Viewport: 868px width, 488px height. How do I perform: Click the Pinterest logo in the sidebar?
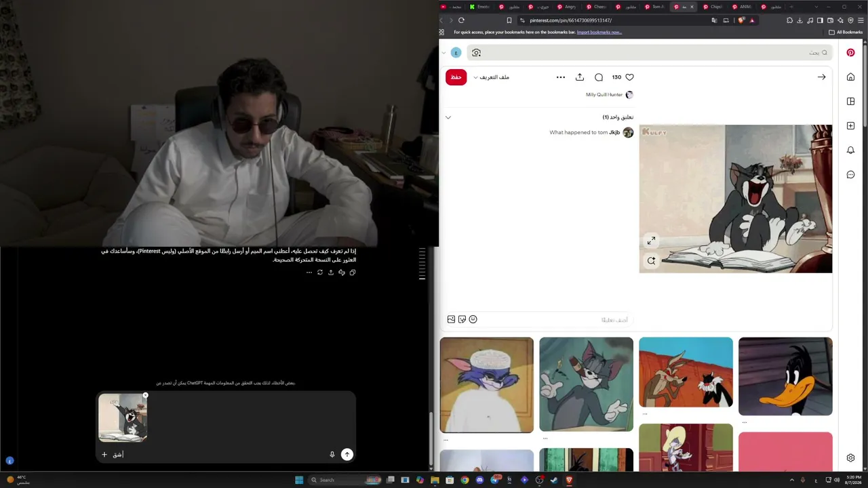850,52
